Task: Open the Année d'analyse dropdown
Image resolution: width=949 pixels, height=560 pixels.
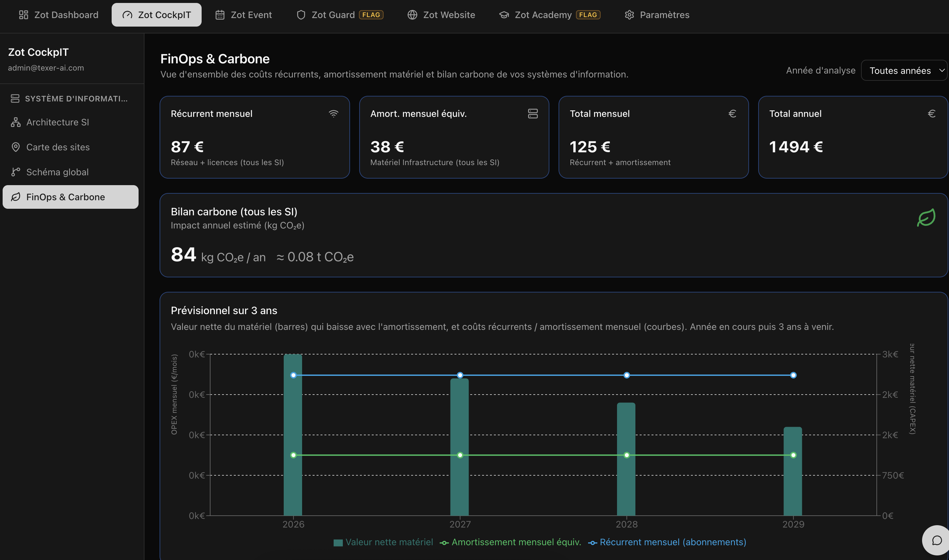Action: (904, 71)
